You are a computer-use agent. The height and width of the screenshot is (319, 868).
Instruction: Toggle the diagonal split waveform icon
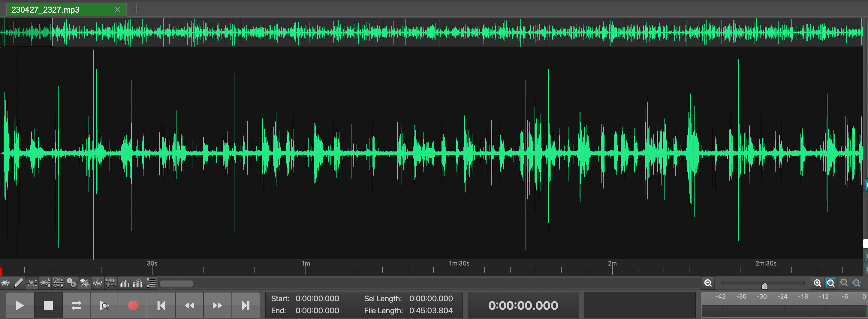coord(85,283)
